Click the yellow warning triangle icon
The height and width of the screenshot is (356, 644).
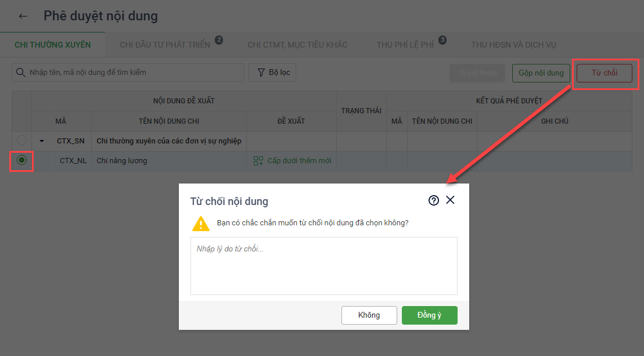pyautogui.click(x=201, y=224)
